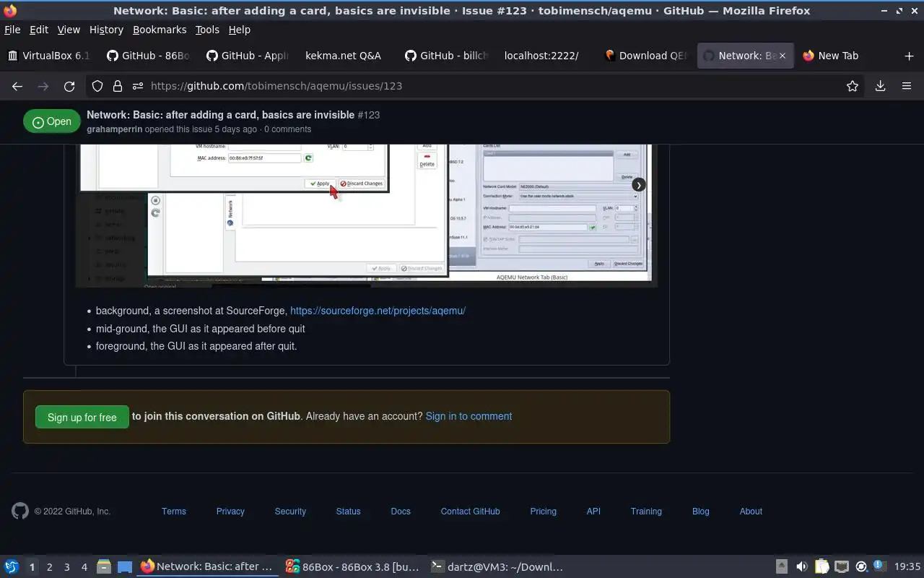Click the update notifier tray icon
Viewport: 924px width, 578px height.
(x=861, y=566)
